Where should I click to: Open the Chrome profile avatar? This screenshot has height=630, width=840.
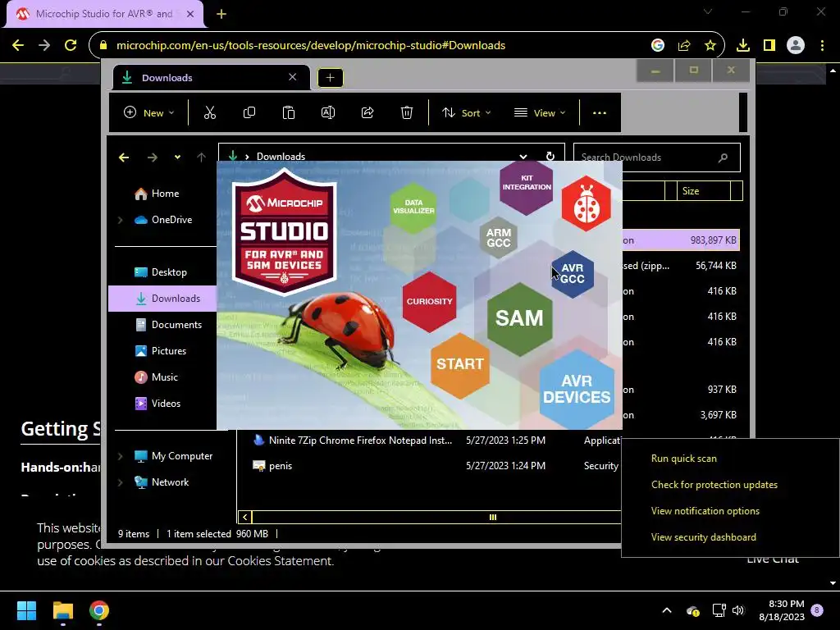pos(796,45)
